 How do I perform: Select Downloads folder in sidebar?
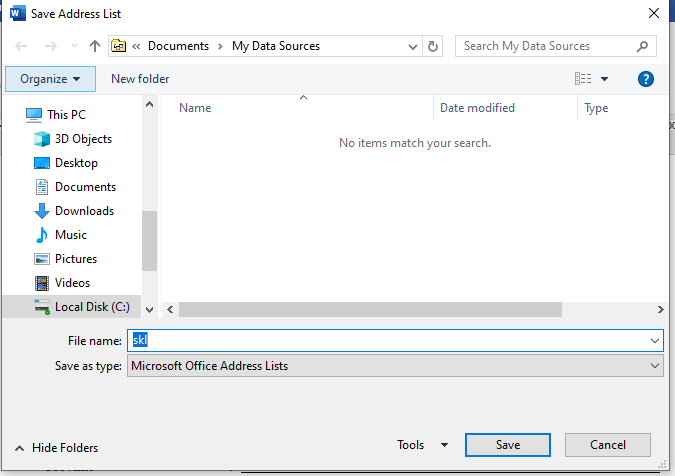pyautogui.click(x=84, y=211)
